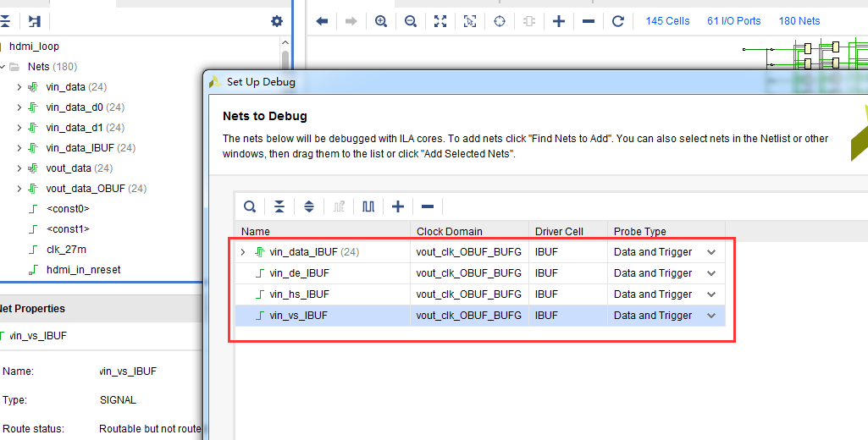Fit schematic to window icon
This screenshot has width=868, height=440.
click(x=440, y=21)
